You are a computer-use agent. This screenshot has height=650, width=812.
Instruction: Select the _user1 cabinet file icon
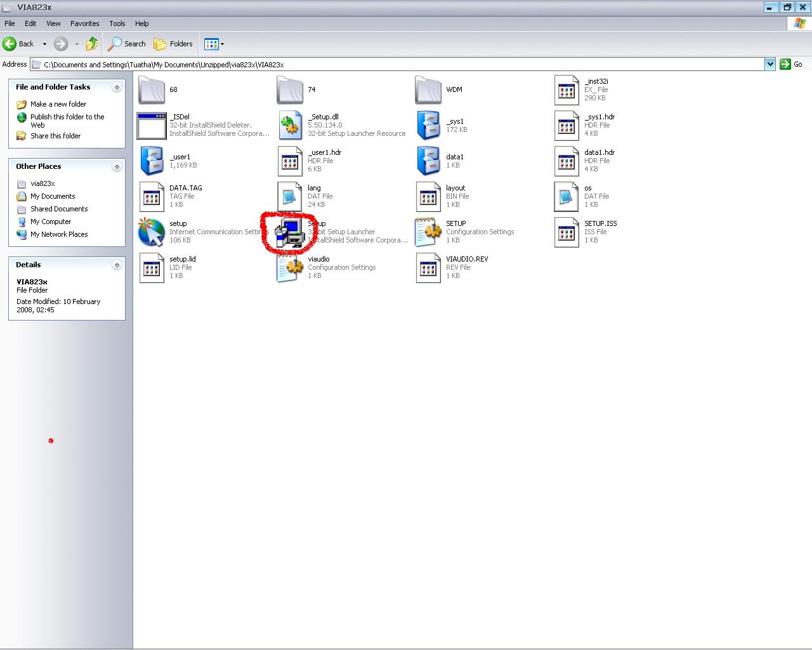152,161
